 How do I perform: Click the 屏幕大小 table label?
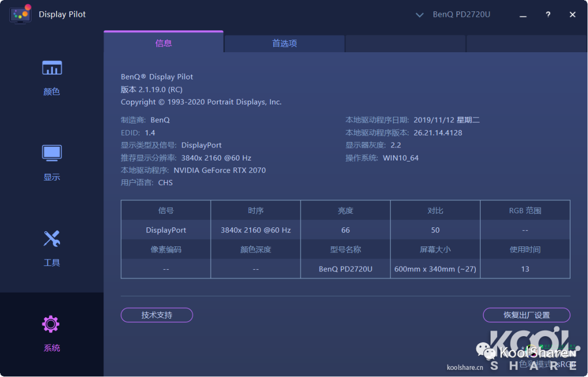(436, 250)
